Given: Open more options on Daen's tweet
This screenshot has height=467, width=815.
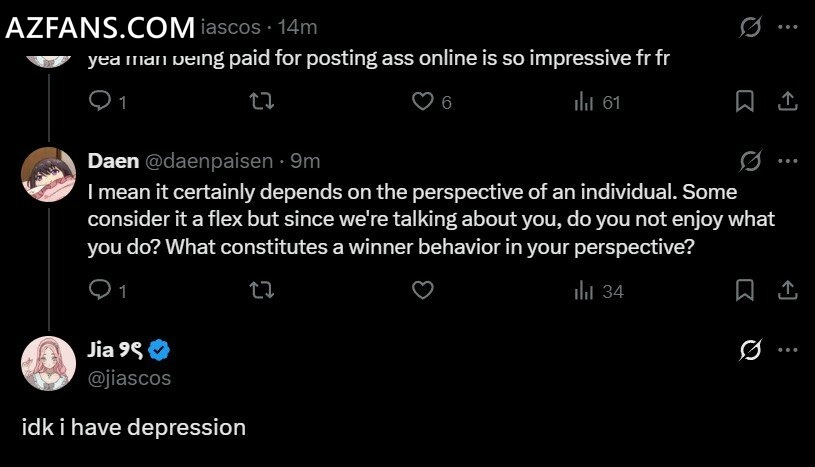Looking at the screenshot, I should pyautogui.click(x=787, y=161).
